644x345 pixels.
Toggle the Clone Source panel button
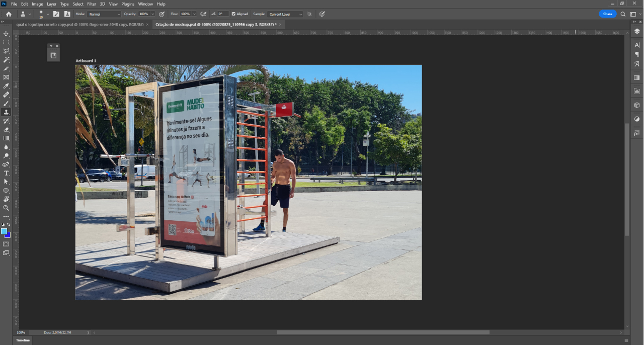pyautogui.click(x=67, y=14)
